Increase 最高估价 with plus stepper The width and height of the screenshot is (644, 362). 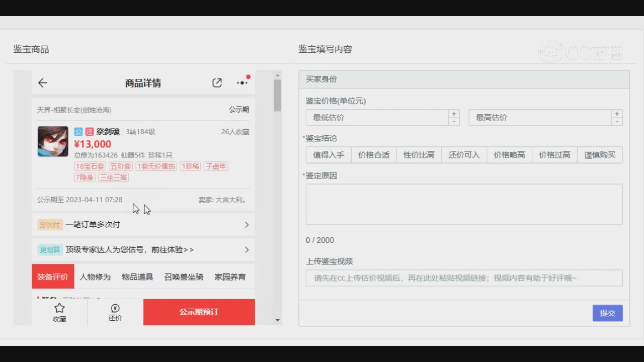point(617,114)
